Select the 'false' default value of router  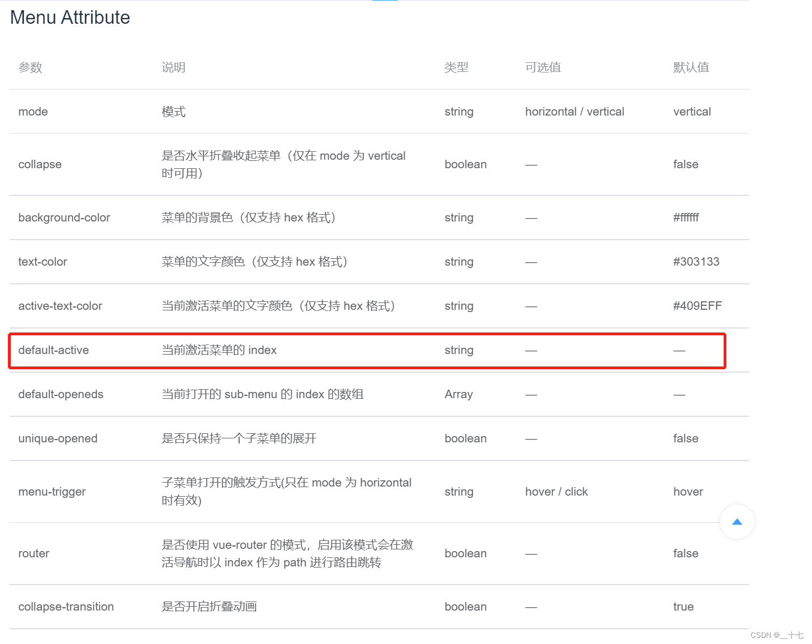[686, 553]
